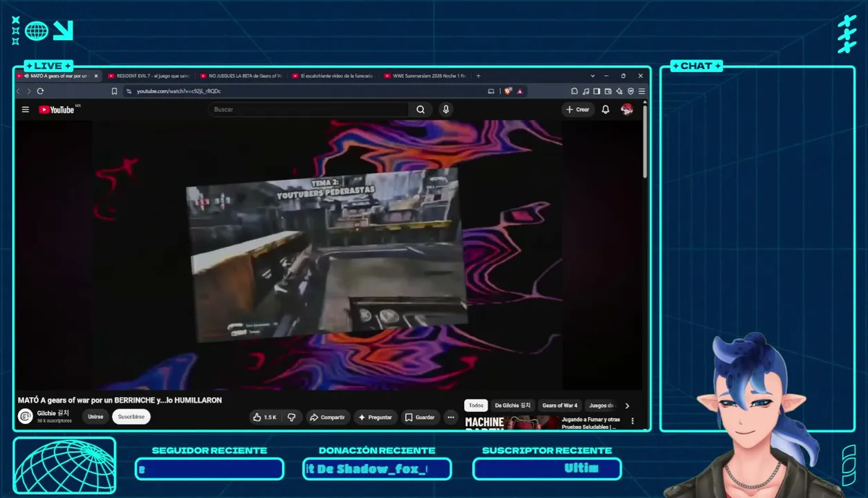Open the Jugando a Fumar video title

(591, 423)
